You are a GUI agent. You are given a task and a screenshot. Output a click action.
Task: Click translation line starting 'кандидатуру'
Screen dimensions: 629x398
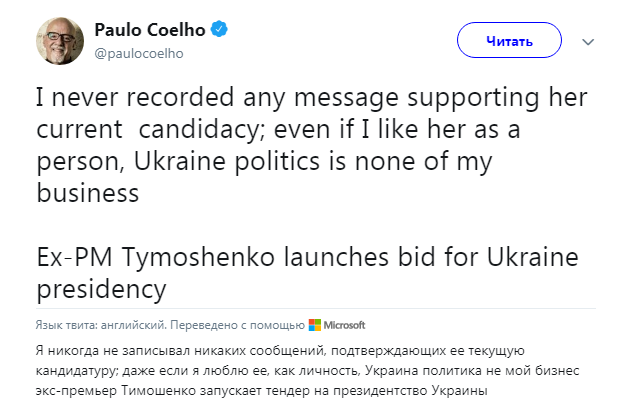pos(307,371)
